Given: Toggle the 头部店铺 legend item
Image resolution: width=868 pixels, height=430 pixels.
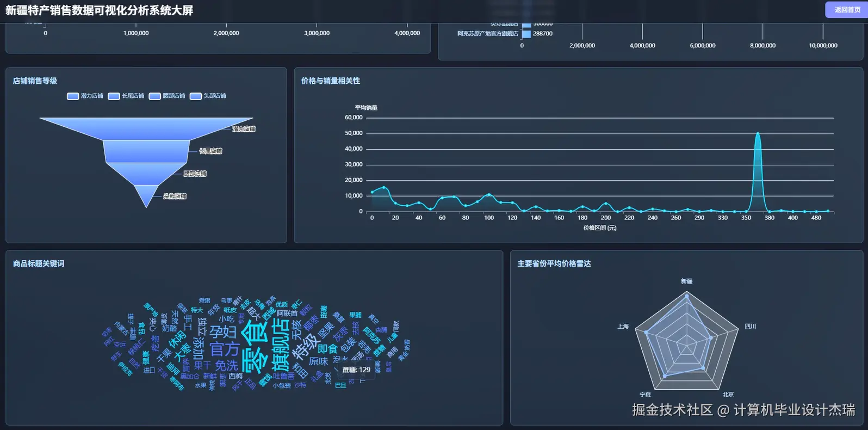Looking at the screenshot, I should tap(208, 96).
